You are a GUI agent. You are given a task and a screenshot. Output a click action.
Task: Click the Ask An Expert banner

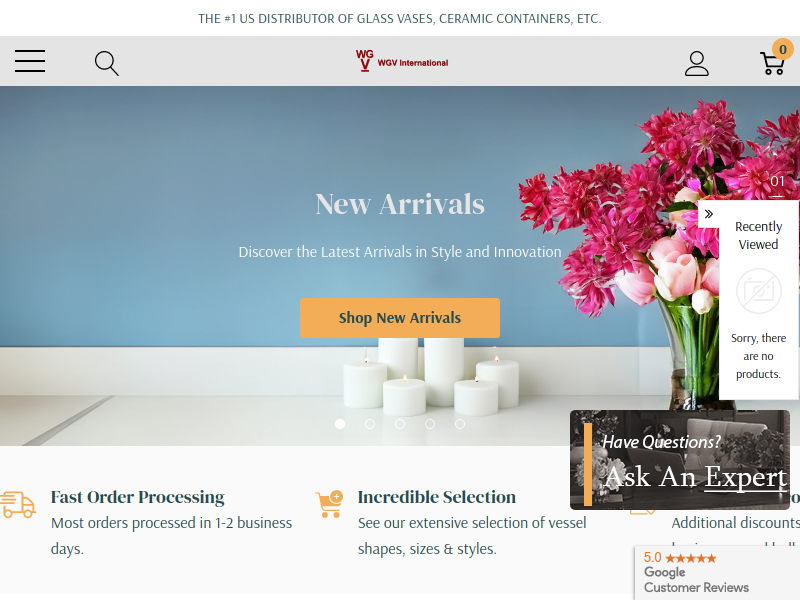(x=680, y=460)
